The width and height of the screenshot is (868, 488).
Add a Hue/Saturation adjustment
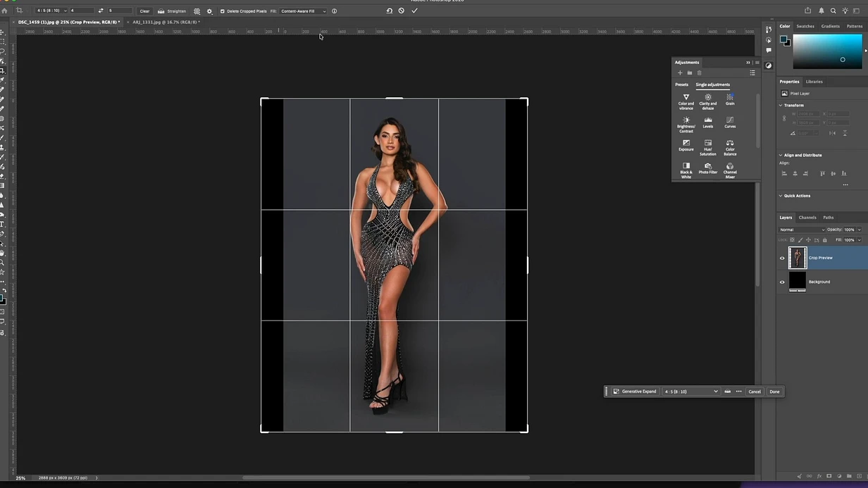[708, 148]
